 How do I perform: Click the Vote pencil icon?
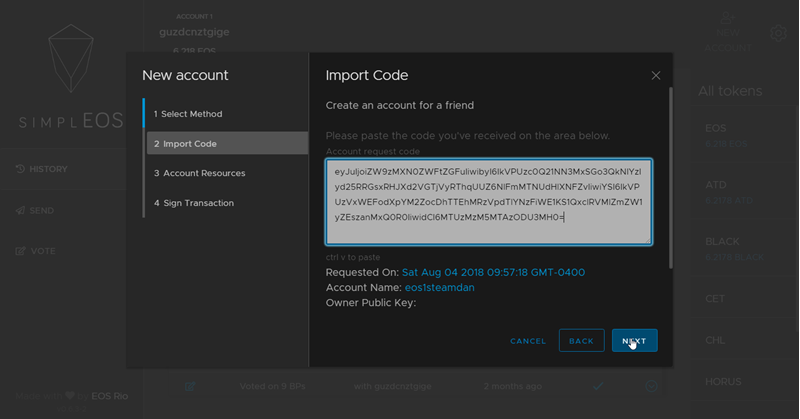[x=20, y=251]
